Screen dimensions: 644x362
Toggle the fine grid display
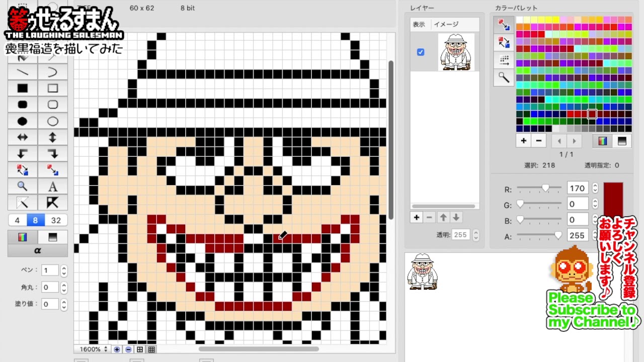point(151,349)
